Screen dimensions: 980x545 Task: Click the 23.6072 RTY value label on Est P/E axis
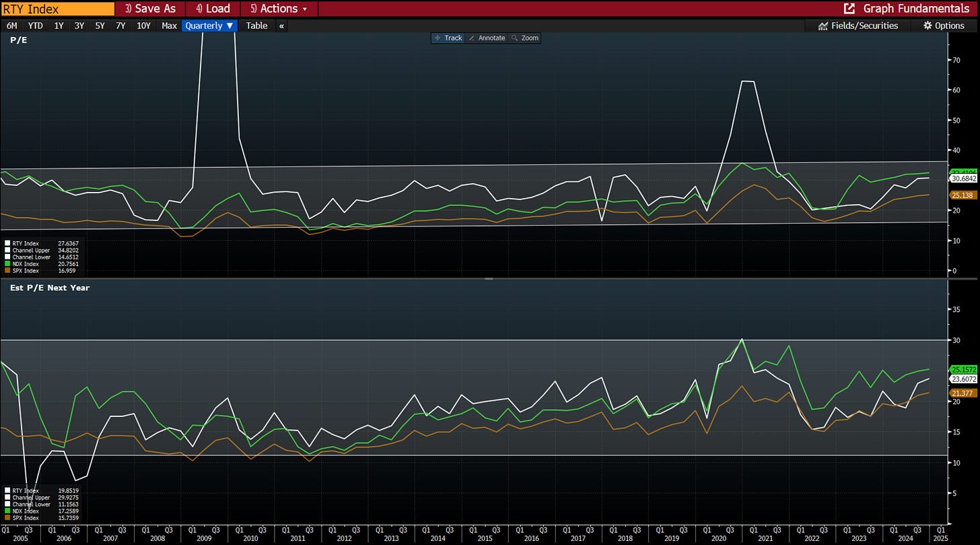point(963,379)
